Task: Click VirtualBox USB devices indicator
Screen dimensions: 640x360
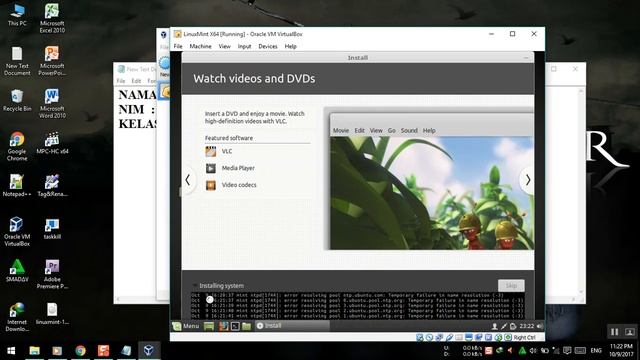Action: point(449,338)
